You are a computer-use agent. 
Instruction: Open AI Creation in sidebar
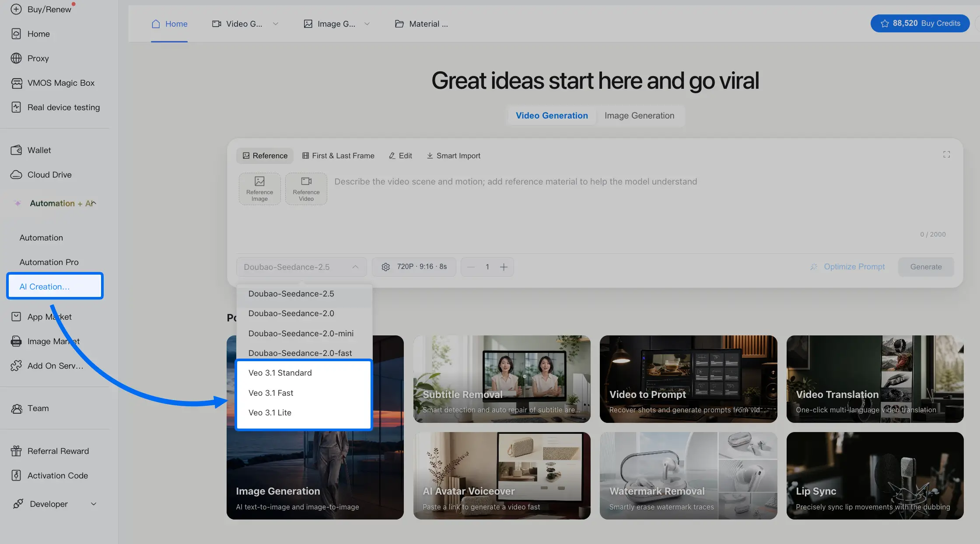[x=55, y=286]
